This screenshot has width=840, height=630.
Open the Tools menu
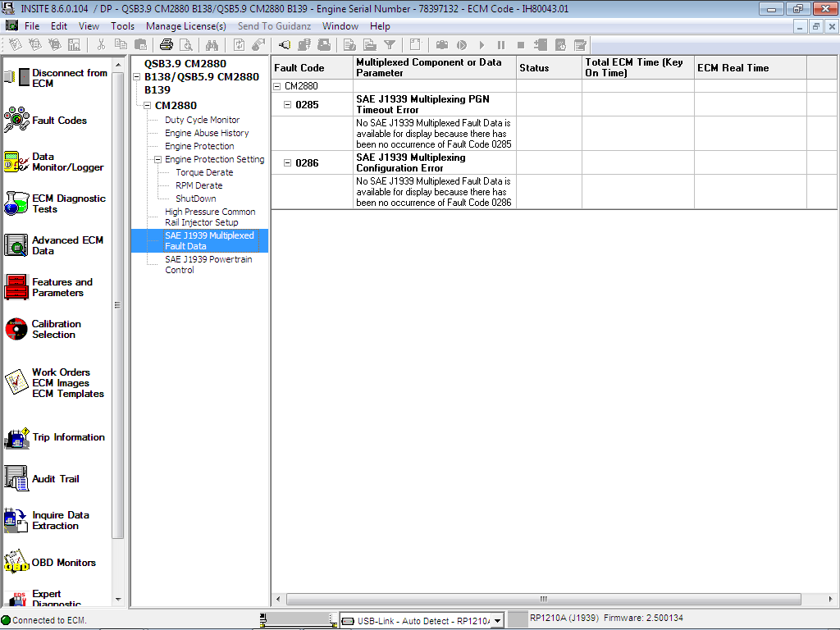[x=122, y=25]
